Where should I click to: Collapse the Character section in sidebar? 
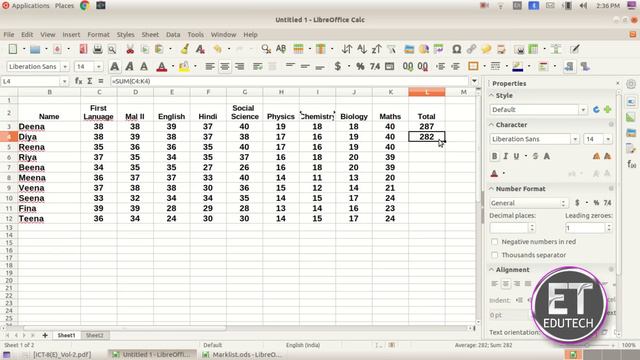pyautogui.click(x=491, y=125)
